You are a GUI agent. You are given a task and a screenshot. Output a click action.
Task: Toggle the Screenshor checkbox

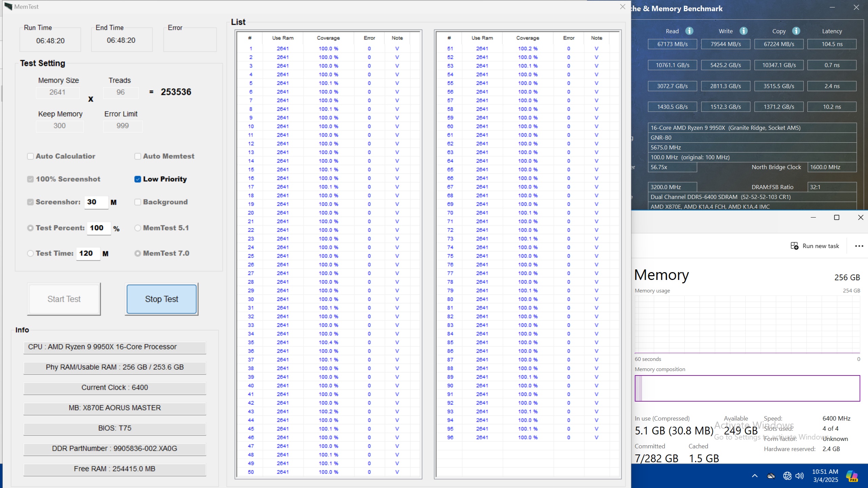(x=31, y=202)
